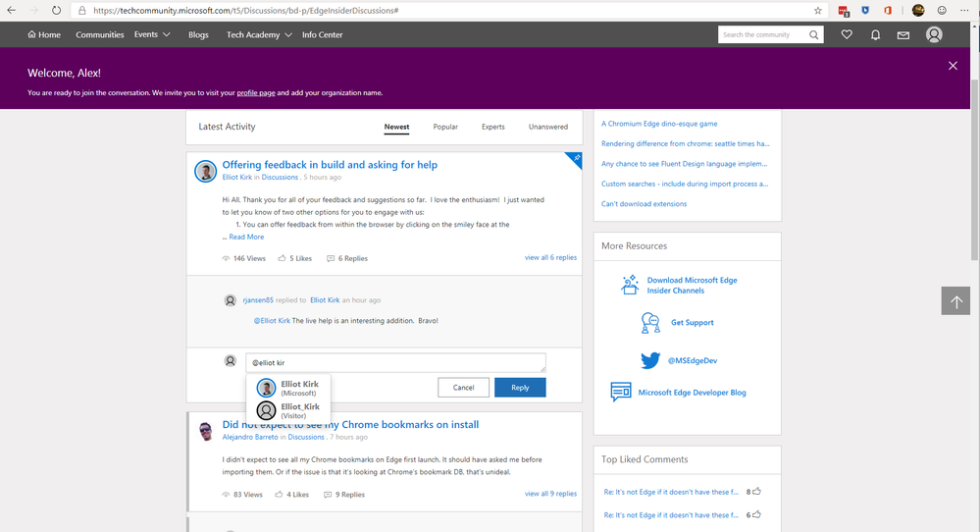Send feedback via the smiley face icon
The height and width of the screenshot is (532, 980).
[942, 10]
